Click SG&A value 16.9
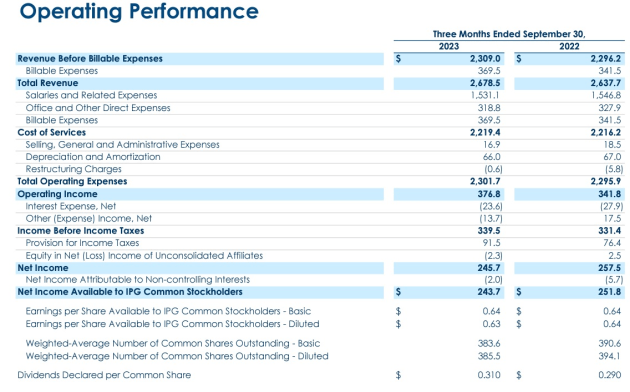 click(x=492, y=145)
